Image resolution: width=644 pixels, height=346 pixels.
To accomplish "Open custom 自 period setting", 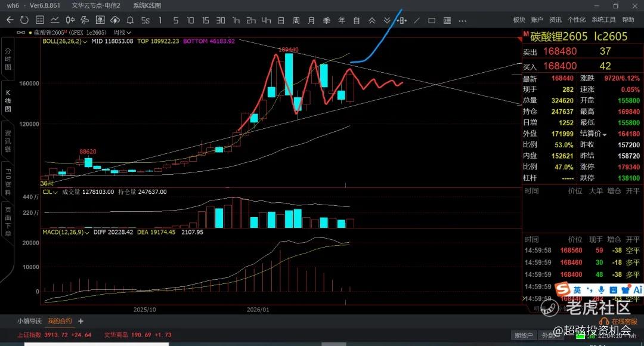I will coord(357,20).
